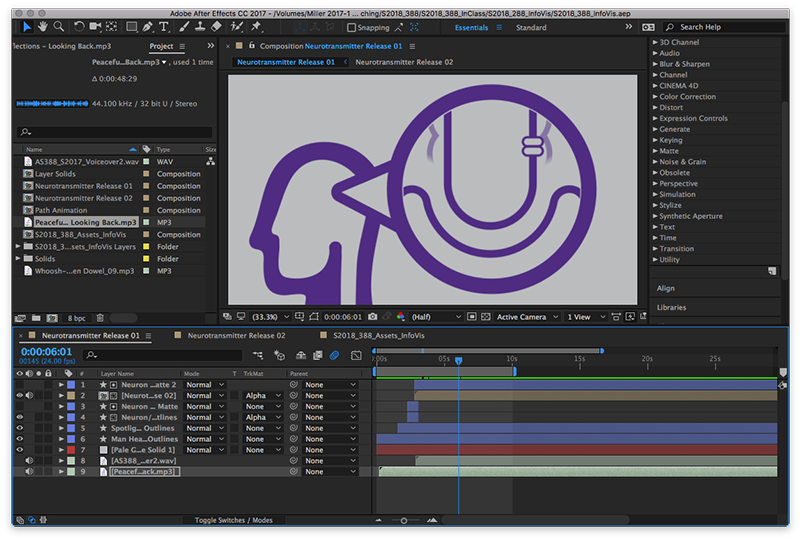Click the 8 bpc color depth button
Screen dimensions: 800x540
(x=77, y=318)
